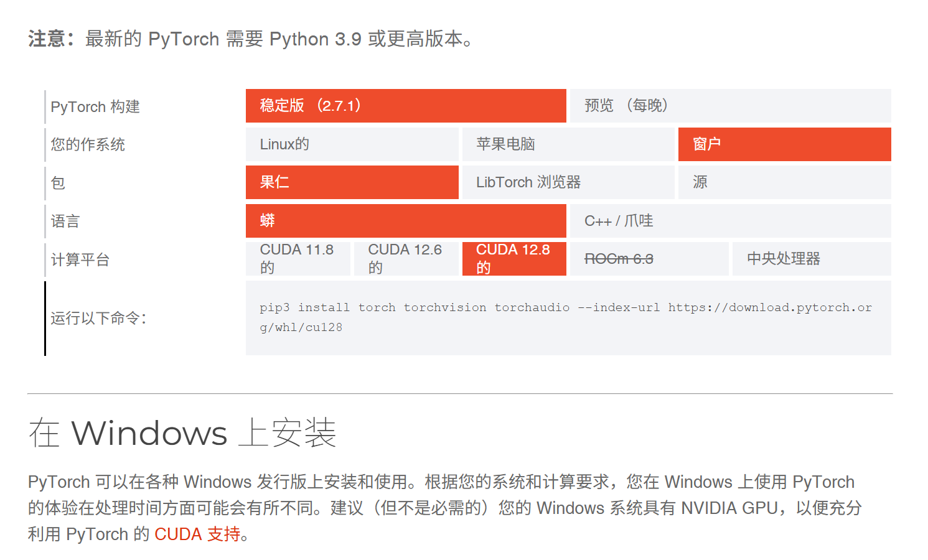Click the 在 Windows 上安装 heading
The image size is (928, 560).
(x=182, y=432)
